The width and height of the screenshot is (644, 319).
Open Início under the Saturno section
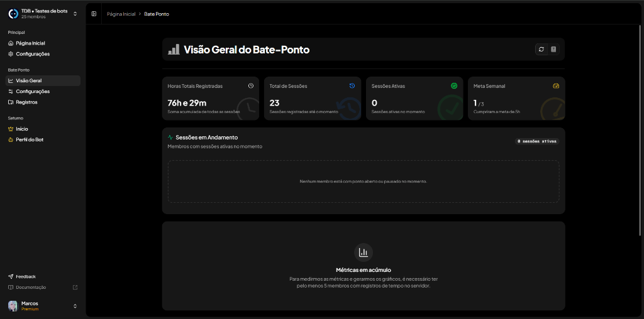pos(43,129)
